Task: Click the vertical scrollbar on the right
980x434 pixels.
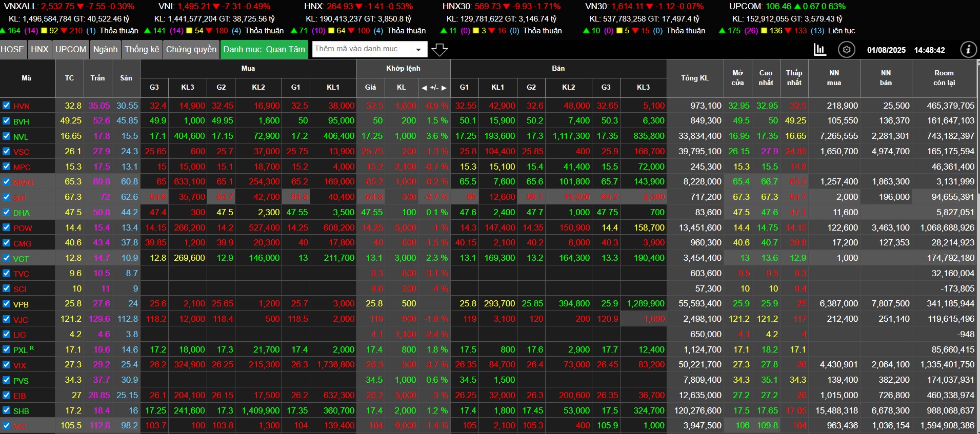Action: (x=977, y=128)
